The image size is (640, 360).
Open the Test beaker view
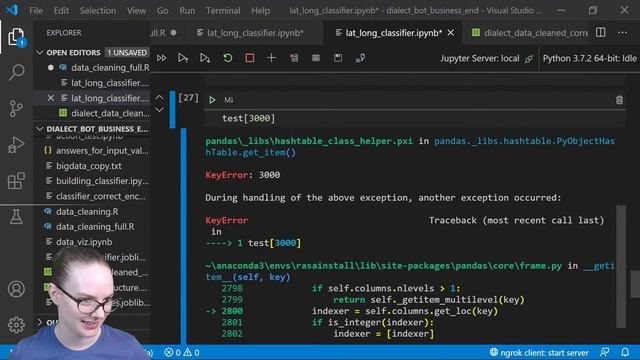pyautogui.click(x=16, y=217)
